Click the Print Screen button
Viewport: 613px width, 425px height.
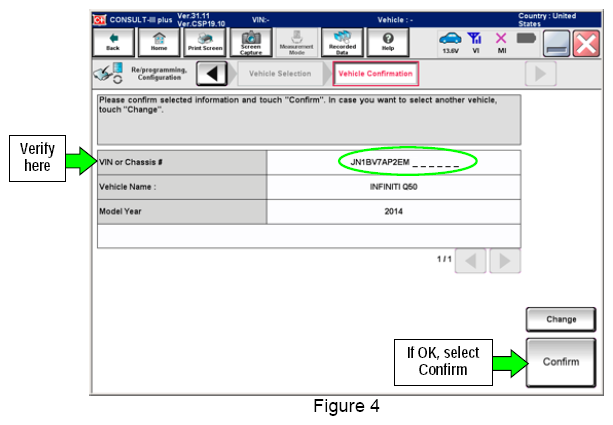pos(205,42)
